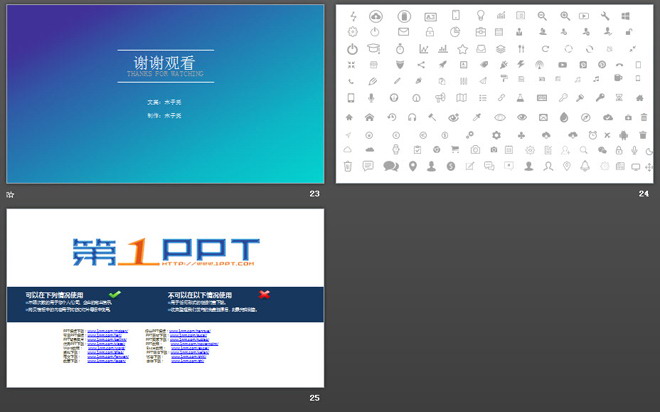Click the megaphone icon on slide 24
Image resolution: width=660 pixels, height=412 pixels.
pos(440,98)
